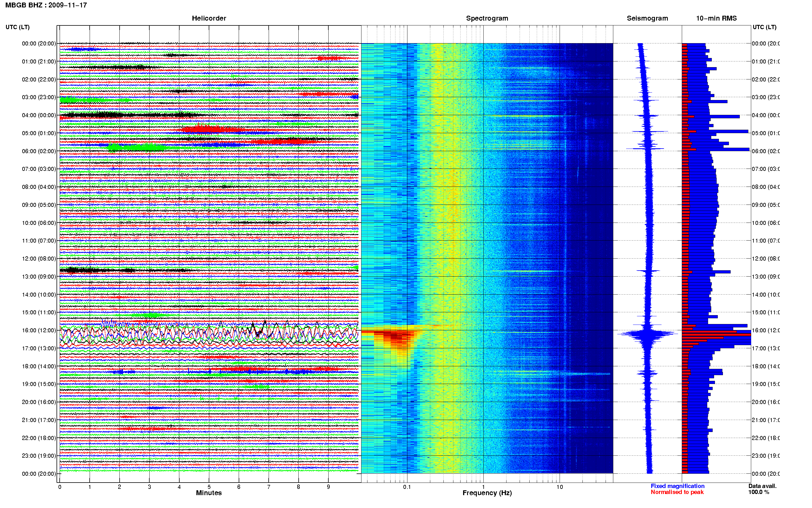Click the left '09:00 (05:00)' time label

click(x=39, y=205)
